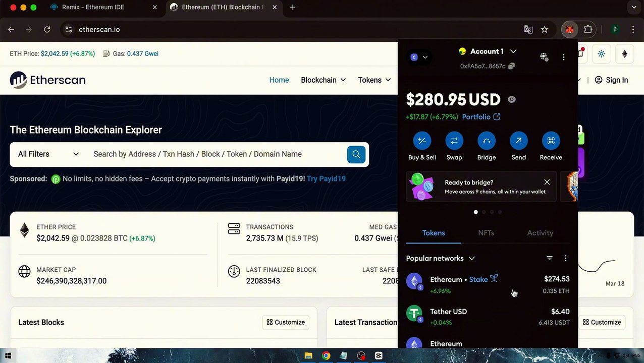Expand the Tokens navigation menu
644x363 pixels.
click(x=374, y=80)
